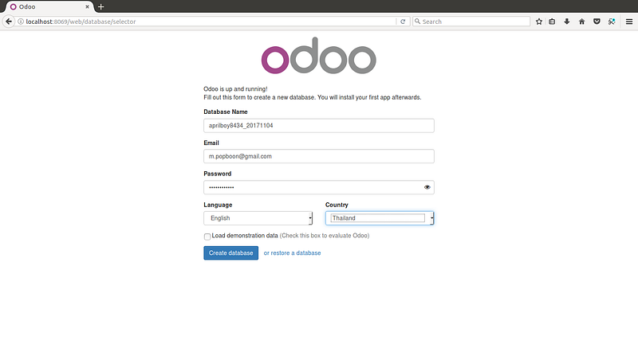Reload the page with the refresh icon
Viewport: 638px width, 364px height.
coord(403,22)
